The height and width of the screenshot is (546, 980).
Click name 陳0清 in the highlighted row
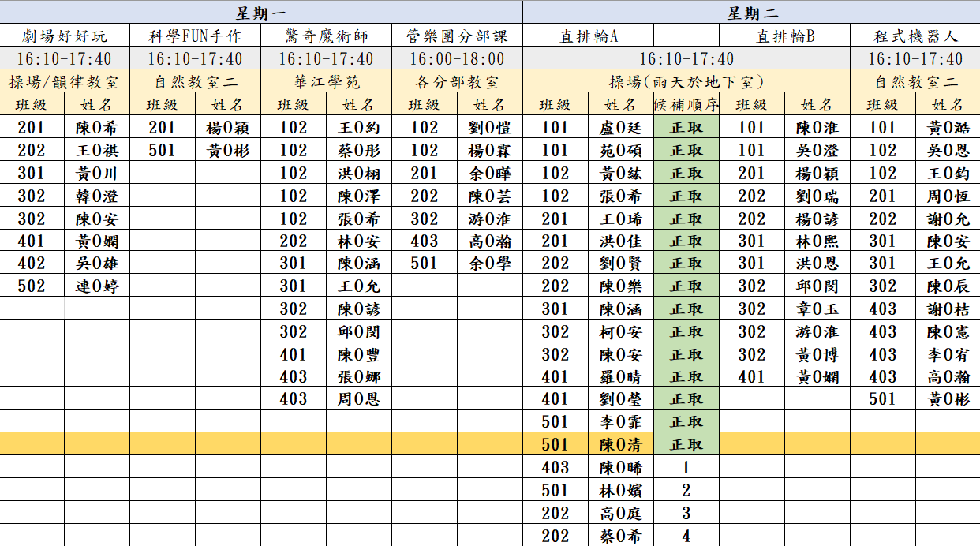[620, 444]
